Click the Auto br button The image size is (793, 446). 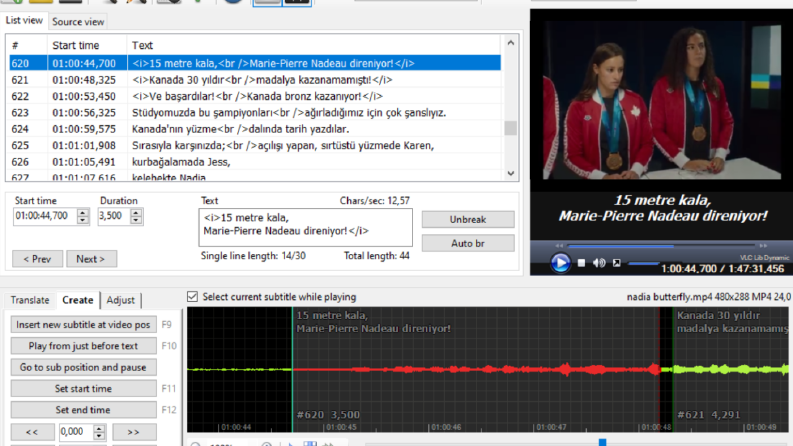pyautogui.click(x=468, y=243)
